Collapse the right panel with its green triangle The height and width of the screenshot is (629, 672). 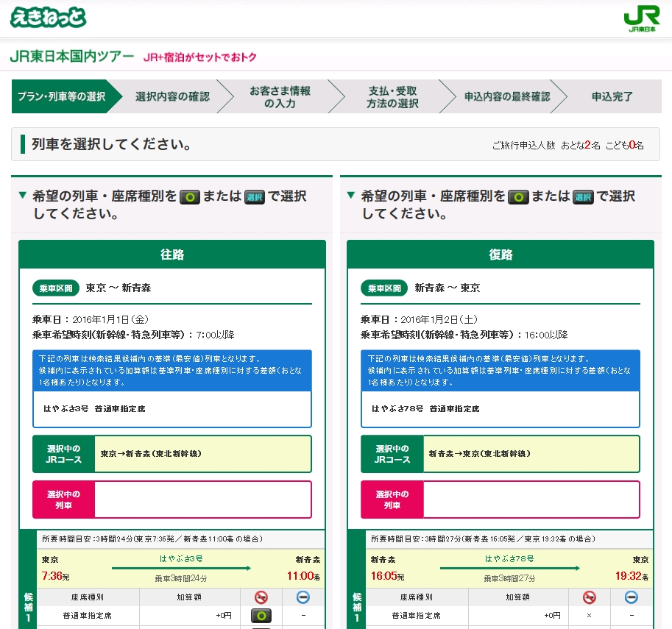click(351, 196)
